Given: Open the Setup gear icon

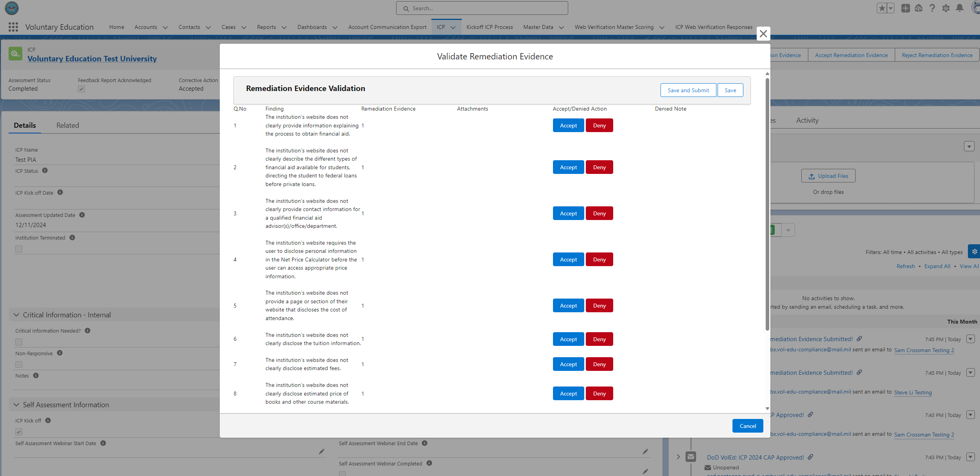Looking at the screenshot, I should 946,8.
